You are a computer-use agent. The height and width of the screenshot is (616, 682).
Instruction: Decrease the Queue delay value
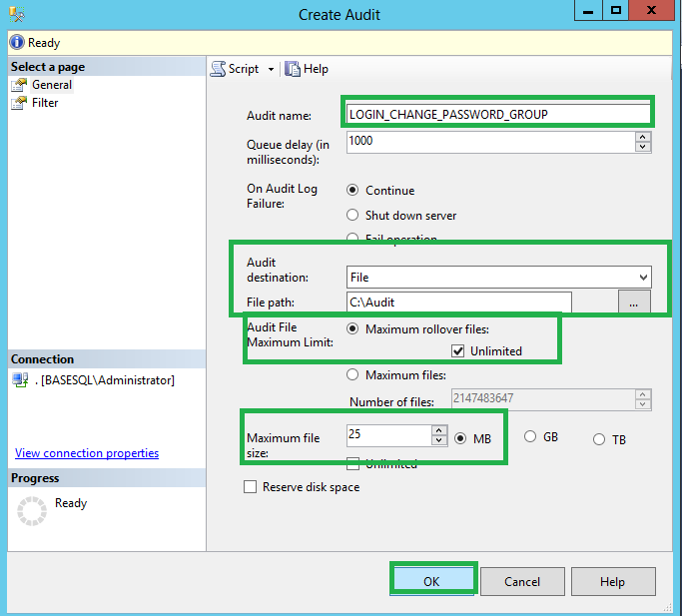[643, 147]
